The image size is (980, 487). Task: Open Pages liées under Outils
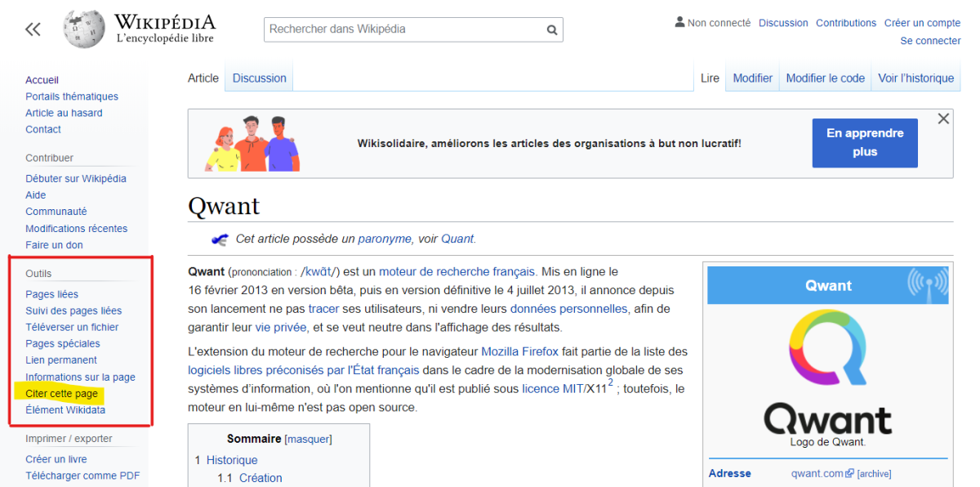pyautogui.click(x=52, y=294)
